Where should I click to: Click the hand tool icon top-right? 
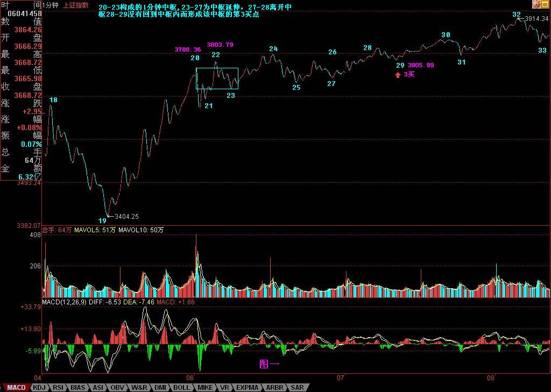(x=536, y=4)
